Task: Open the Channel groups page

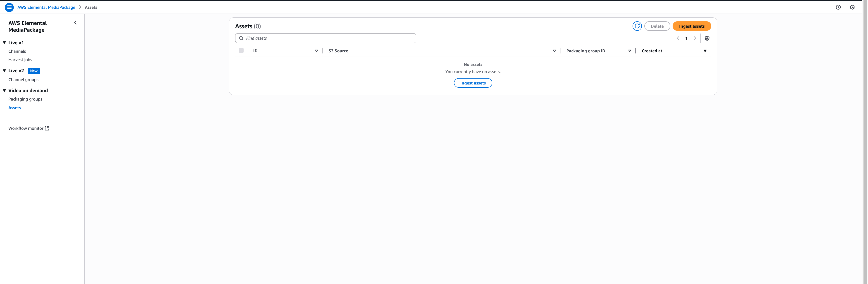Action: click(x=23, y=79)
